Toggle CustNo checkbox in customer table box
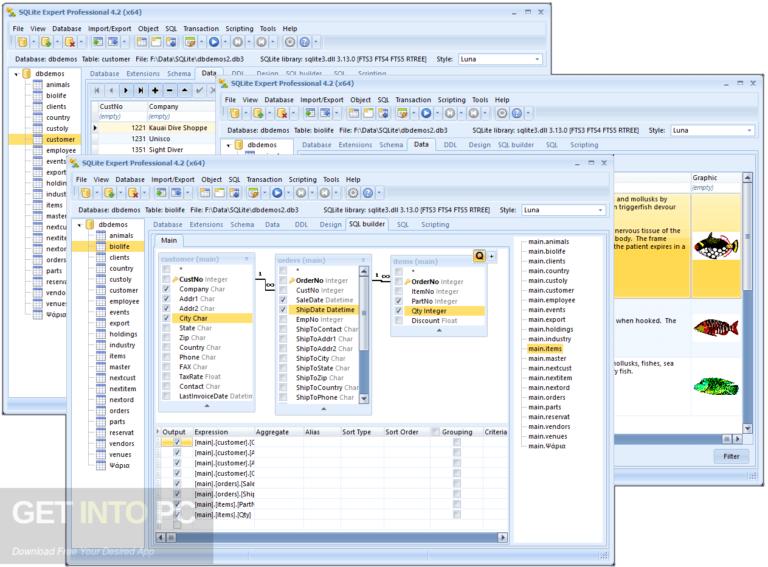 tap(166, 279)
